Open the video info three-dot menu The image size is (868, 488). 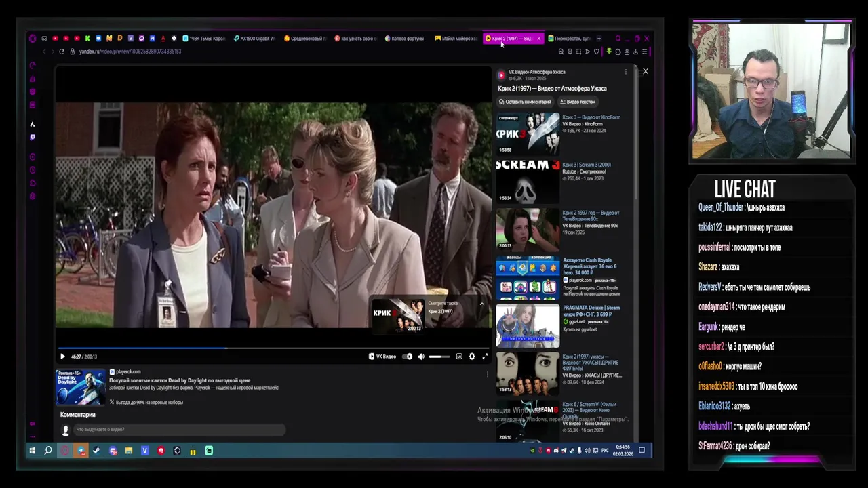[625, 72]
